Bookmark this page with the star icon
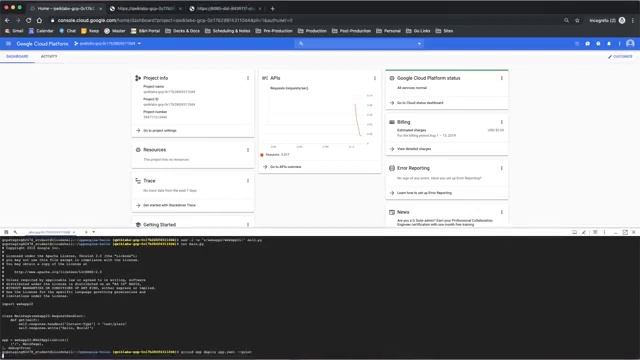The width and height of the screenshot is (640, 360). 577,20
